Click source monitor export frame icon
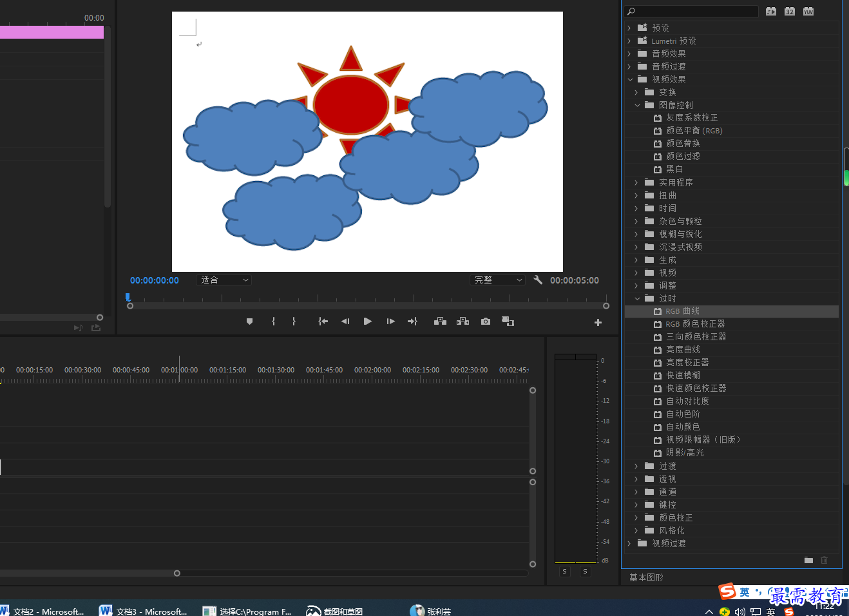Viewport: 849px width, 616px height. (96, 328)
